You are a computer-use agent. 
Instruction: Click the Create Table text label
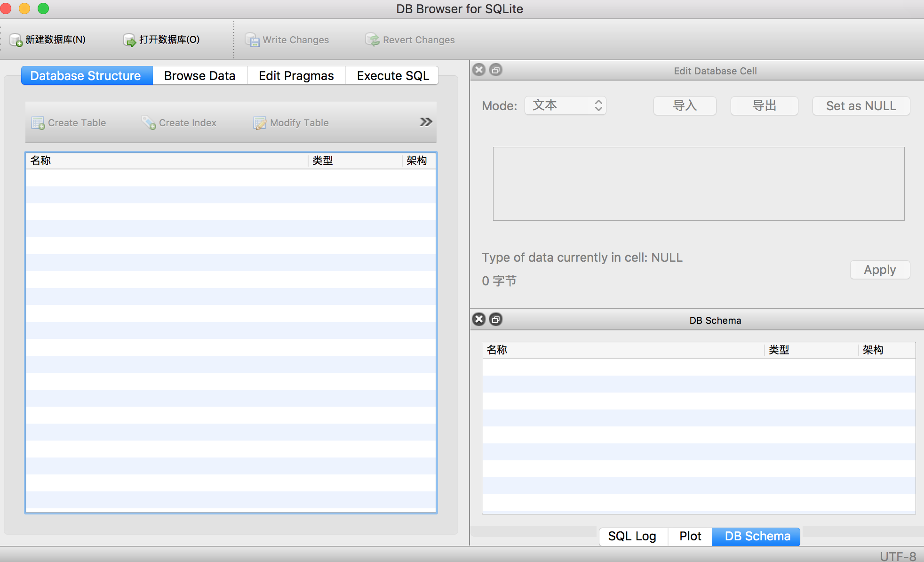click(77, 123)
